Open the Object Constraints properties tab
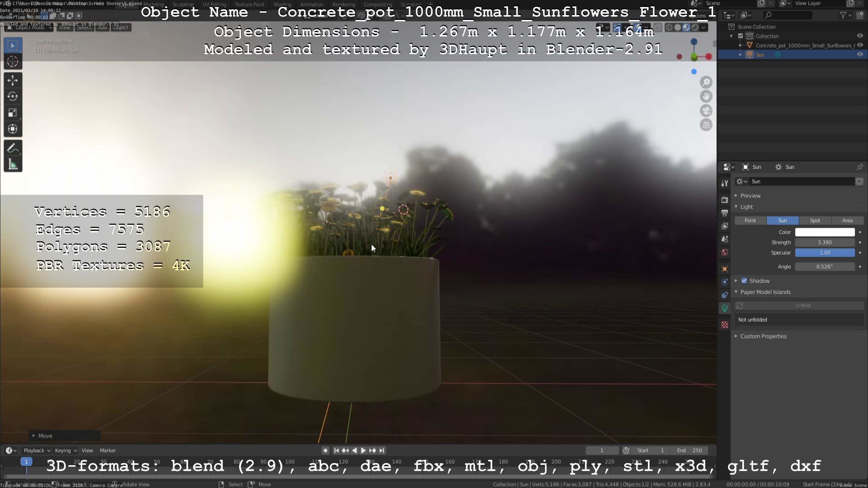Viewport: 868px width, 488px height. point(724,295)
